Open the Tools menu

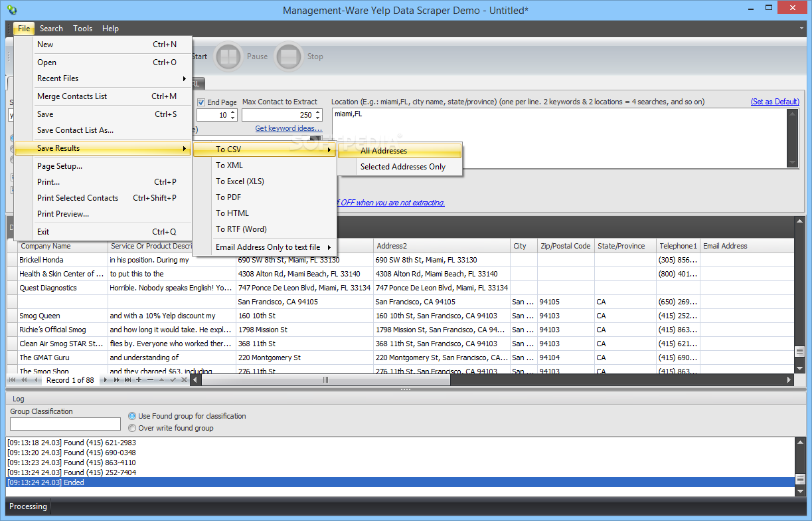click(x=83, y=29)
